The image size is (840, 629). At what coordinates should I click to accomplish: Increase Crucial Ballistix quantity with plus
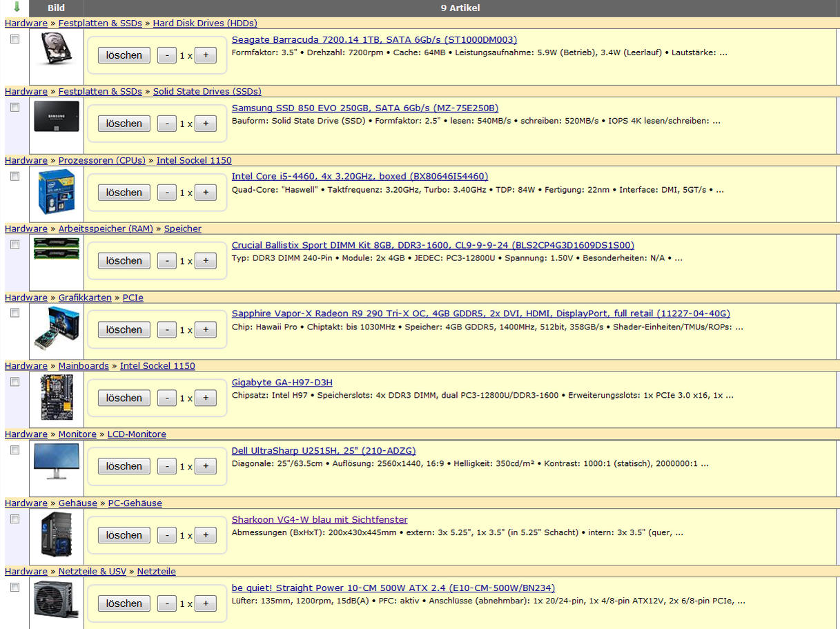[206, 261]
